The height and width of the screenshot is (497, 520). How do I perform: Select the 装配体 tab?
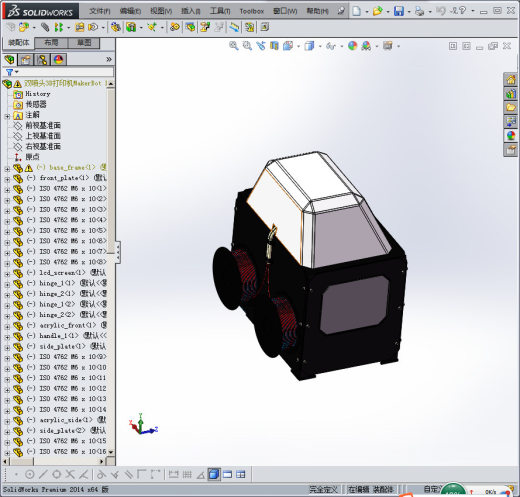(19, 43)
